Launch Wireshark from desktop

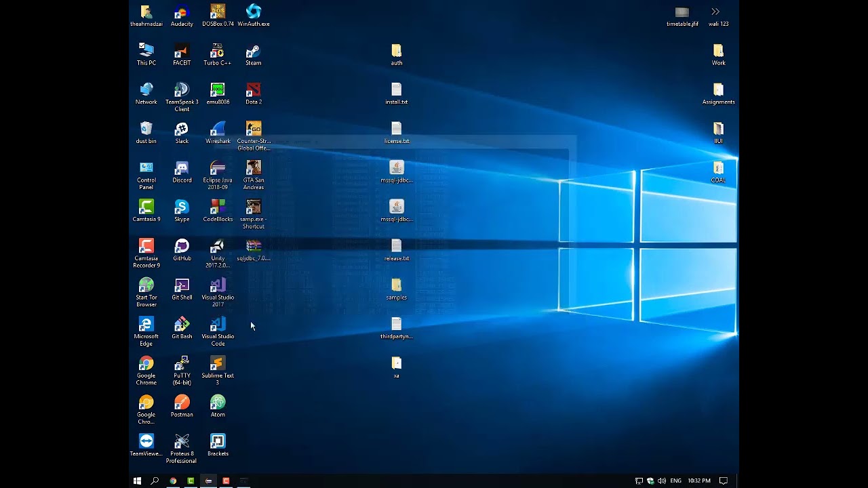pyautogui.click(x=218, y=133)
